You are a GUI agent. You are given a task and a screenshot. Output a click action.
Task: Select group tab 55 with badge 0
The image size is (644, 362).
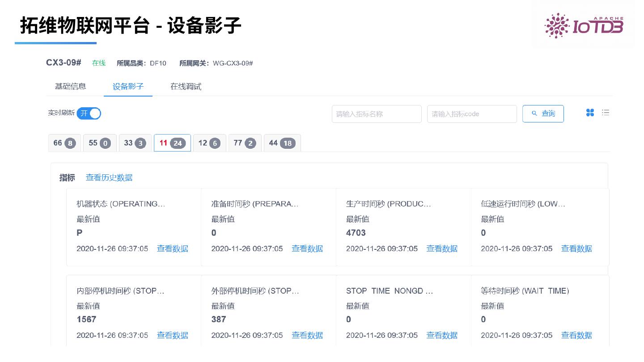(100, 143)
